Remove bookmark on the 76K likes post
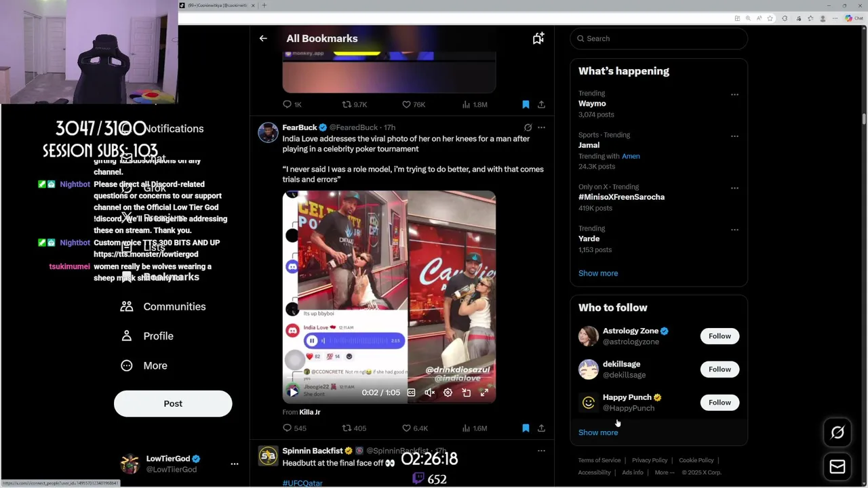Viewport: 868px width, 488px height. click(526, 104)
